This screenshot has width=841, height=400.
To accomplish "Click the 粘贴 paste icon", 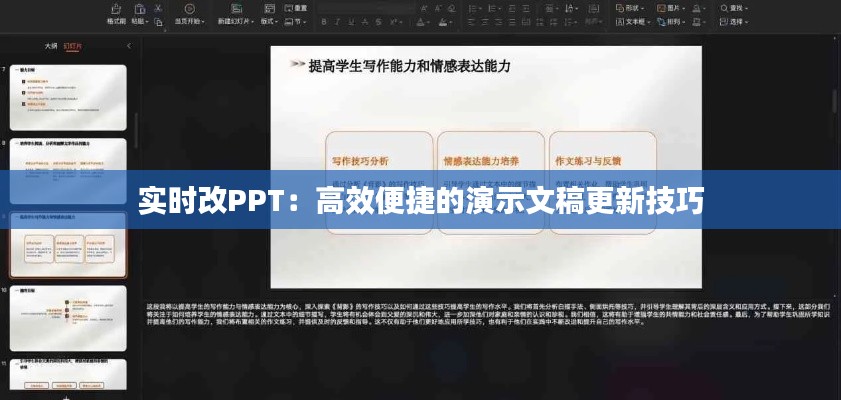I will 139,10.
